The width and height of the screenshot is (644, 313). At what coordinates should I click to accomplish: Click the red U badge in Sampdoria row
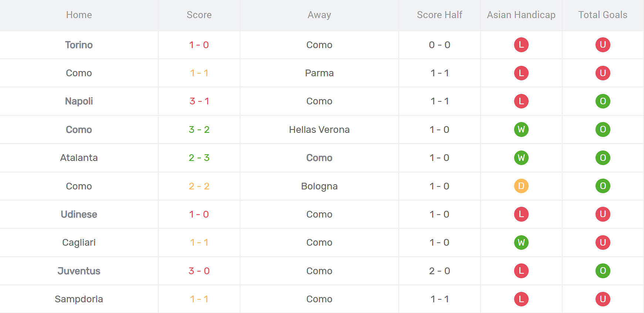pos(603,299)
